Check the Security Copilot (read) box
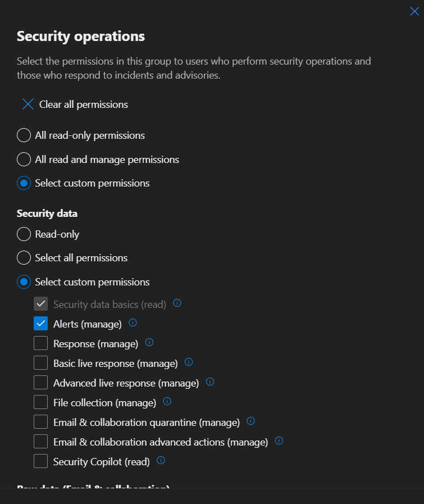424x504 pixels. (x=40, y=461)
